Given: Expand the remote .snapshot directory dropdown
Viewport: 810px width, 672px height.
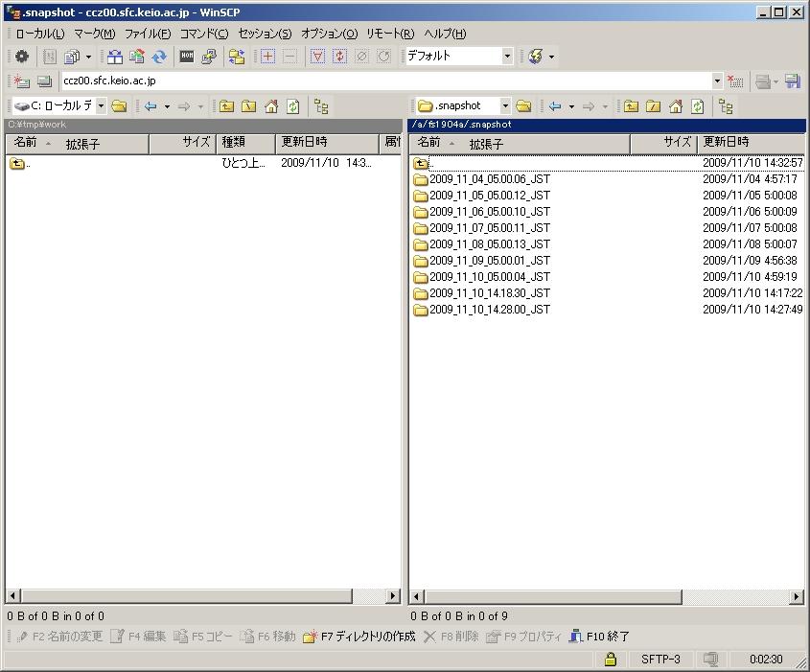Looking at the screenshot, I should tap(504, 106).
